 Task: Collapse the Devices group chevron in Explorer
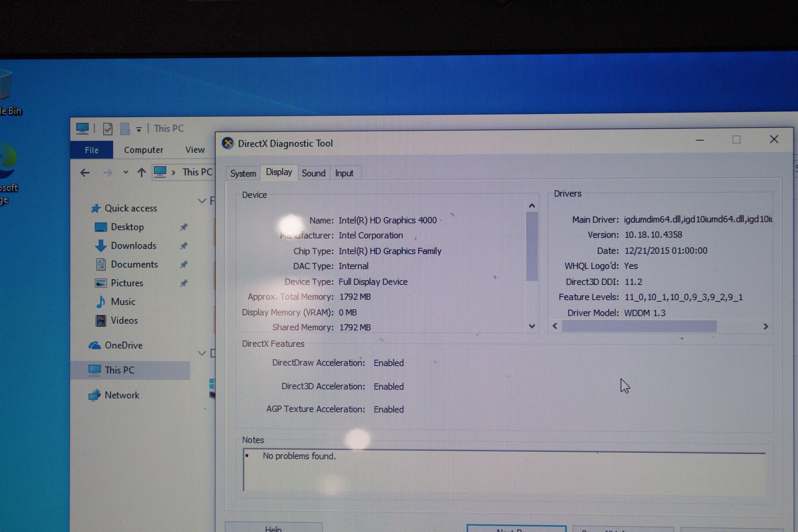tap(202, 353)
